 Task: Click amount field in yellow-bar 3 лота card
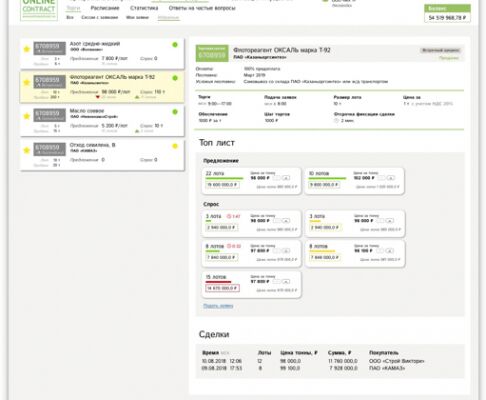pos(325,227)
